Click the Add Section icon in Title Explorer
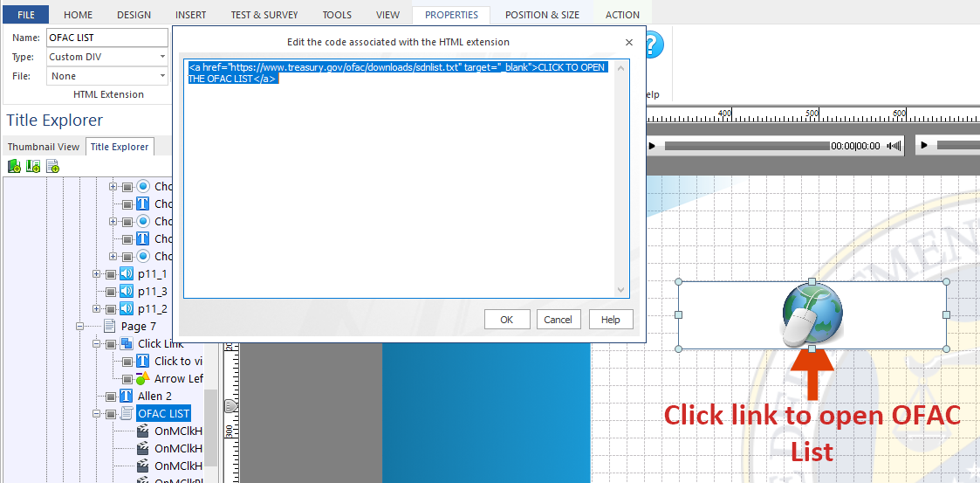The image size is (980, 483). click(x=33, y=166)
